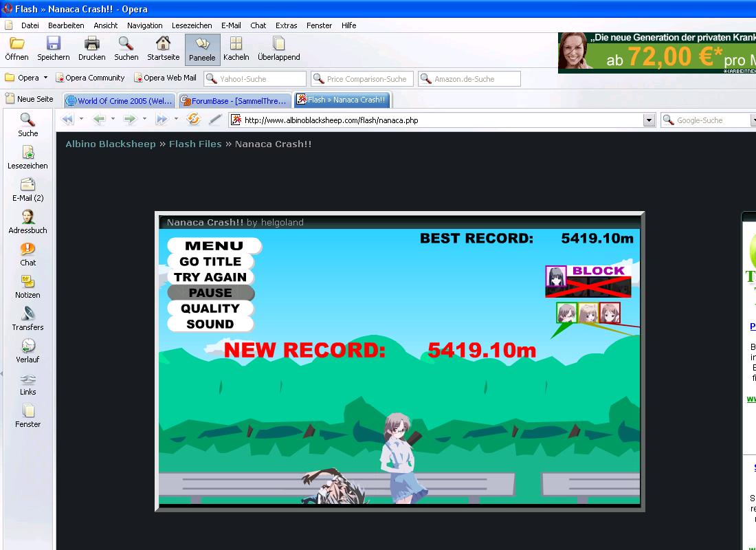Open the Lesezeichen menu

point(192,25)
